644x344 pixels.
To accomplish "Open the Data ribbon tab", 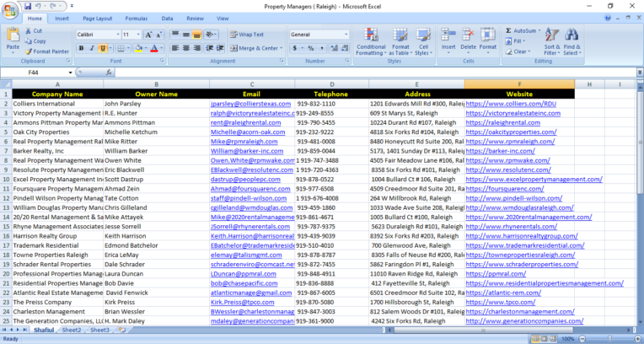I will coord(167,19).
